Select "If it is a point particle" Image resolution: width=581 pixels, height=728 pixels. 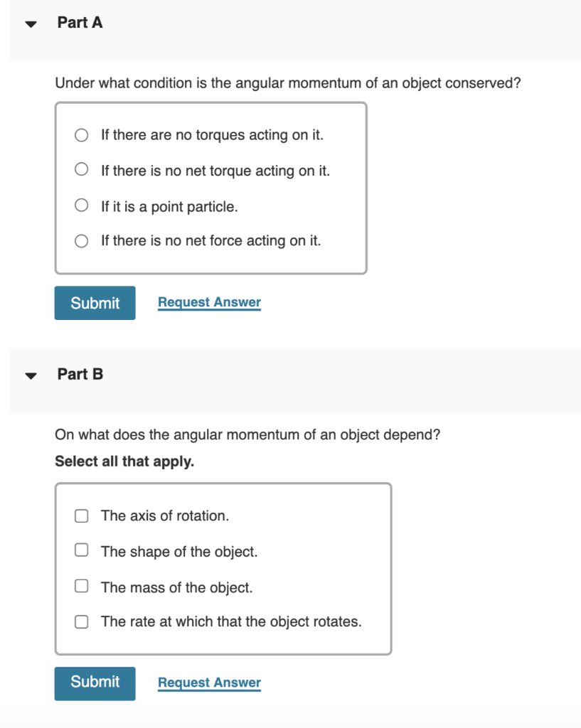(81, 206)
